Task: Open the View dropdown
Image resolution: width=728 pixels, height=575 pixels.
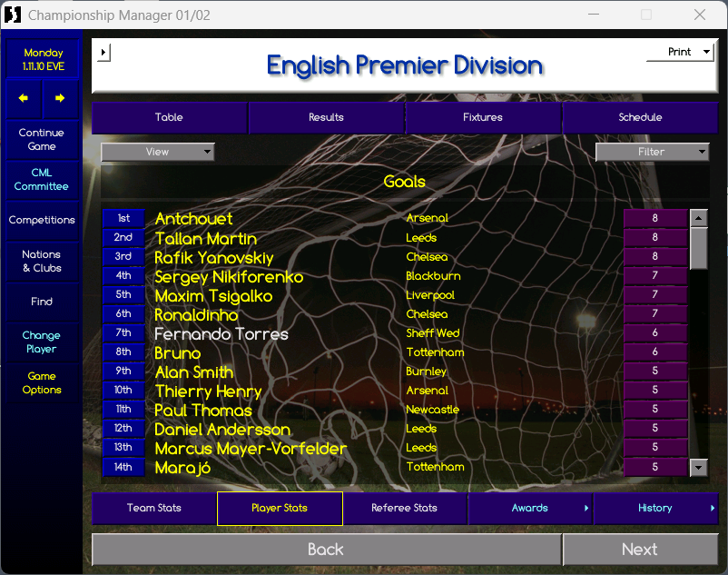Action: tap(158, 152)
